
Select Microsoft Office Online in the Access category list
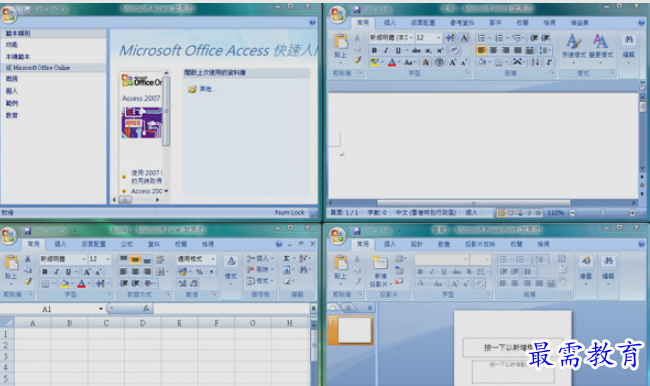[x=38, y=68]
